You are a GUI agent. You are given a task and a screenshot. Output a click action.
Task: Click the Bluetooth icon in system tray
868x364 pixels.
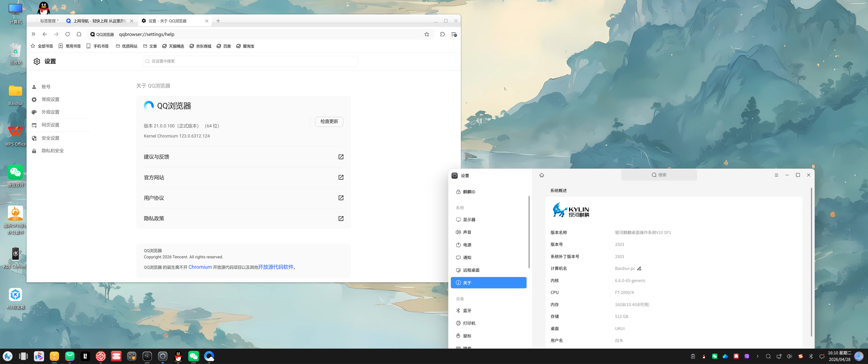(x=811, y=356)
